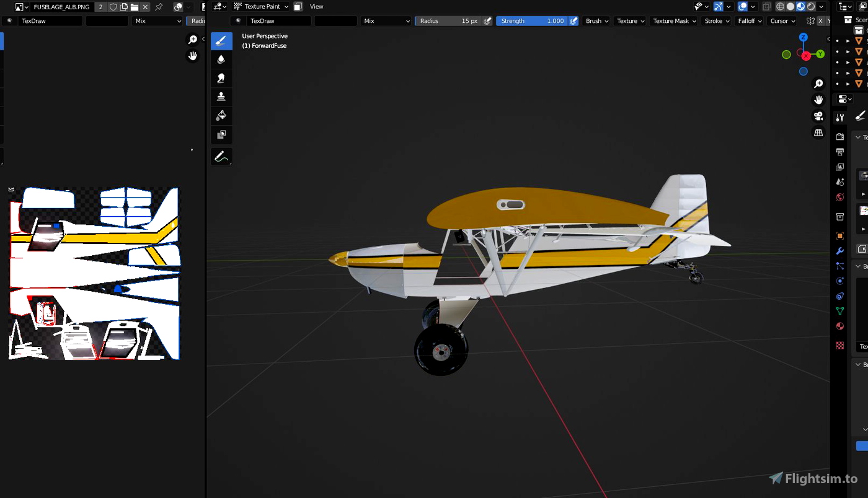Click the TexDraw brush name field
Viewport: 868px width, 498px height.
(x=273, y=20)
